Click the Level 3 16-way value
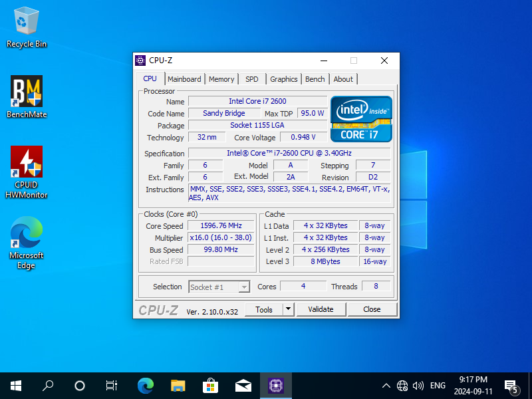This screenshot has height=399, width=532. point(375,261)
